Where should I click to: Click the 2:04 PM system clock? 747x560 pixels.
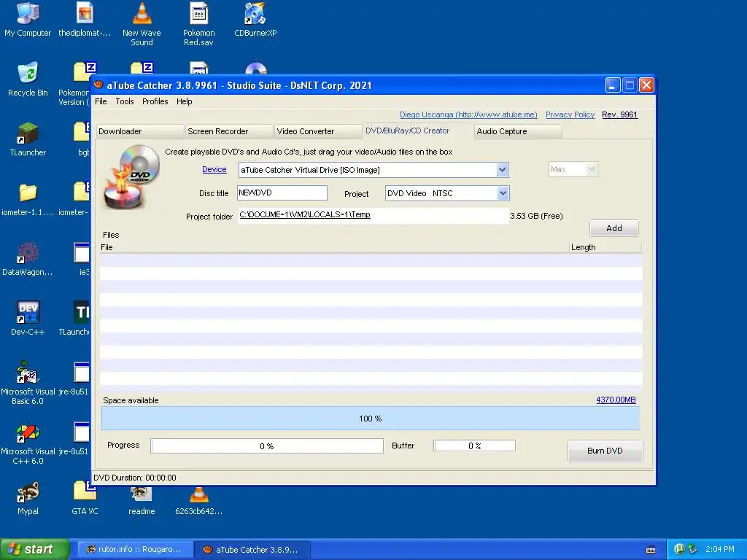click(x=719, y=549)
